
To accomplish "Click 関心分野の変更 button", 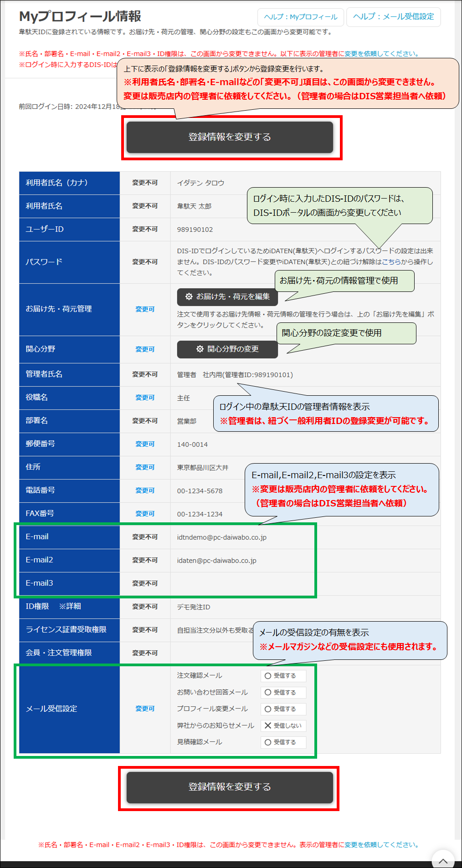I will (227, 349).
